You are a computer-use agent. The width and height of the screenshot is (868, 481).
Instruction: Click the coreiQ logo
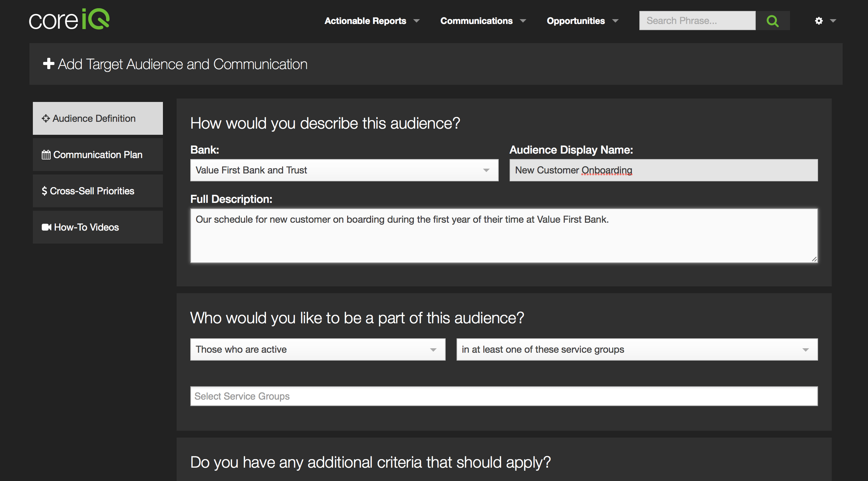click(x=69, y=19)
